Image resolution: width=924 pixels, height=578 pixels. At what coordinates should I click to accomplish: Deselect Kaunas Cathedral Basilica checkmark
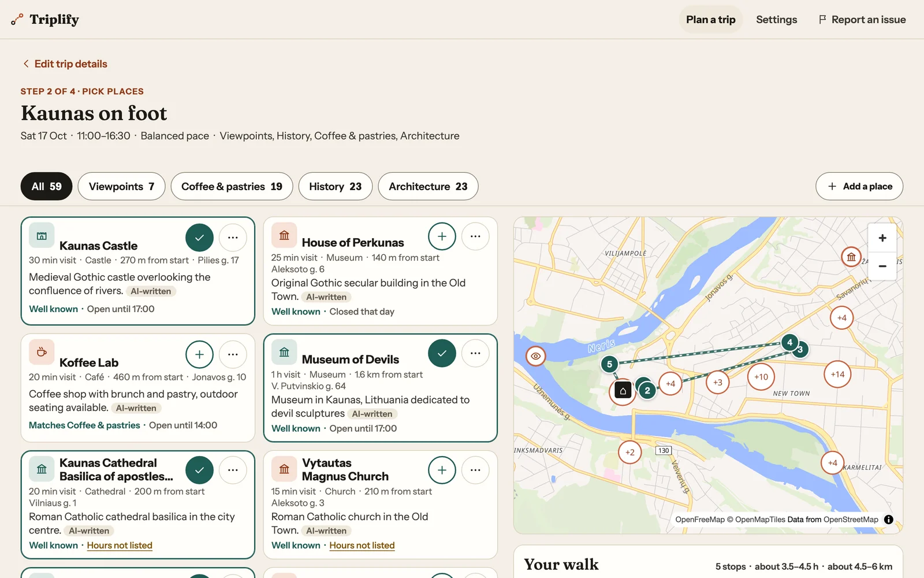199,470
